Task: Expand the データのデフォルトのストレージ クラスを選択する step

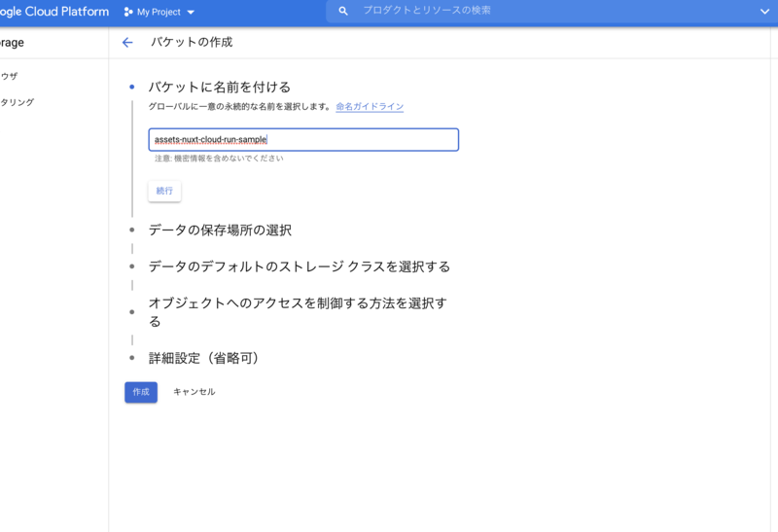Action: (300, 266)
